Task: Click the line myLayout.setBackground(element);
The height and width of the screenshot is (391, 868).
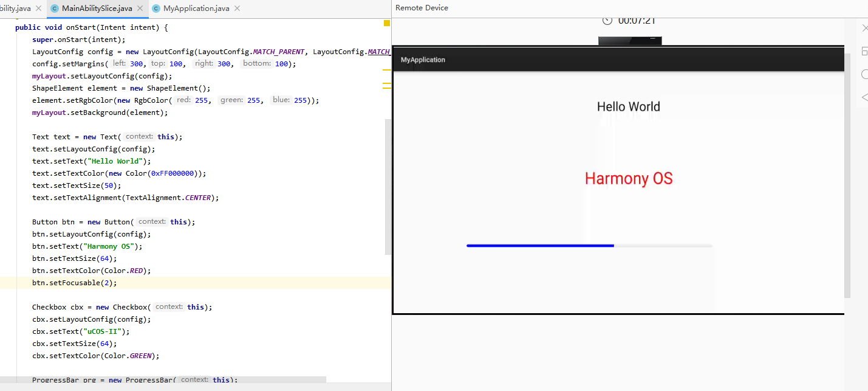Action: tap(100, 112)
